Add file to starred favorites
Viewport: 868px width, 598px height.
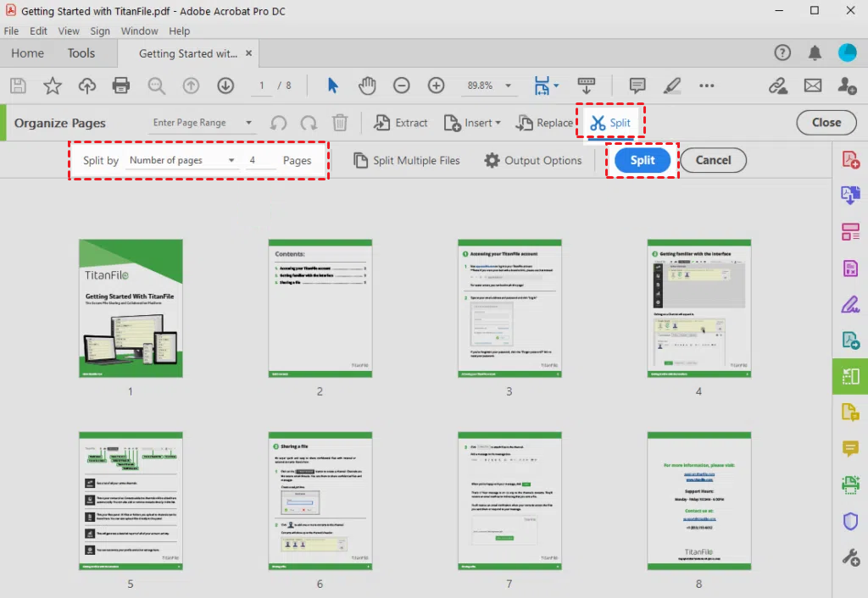coord(53,86)
